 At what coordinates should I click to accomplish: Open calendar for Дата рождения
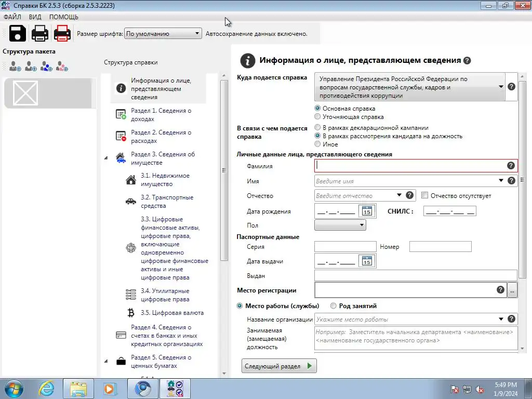(x=367, y=211)
